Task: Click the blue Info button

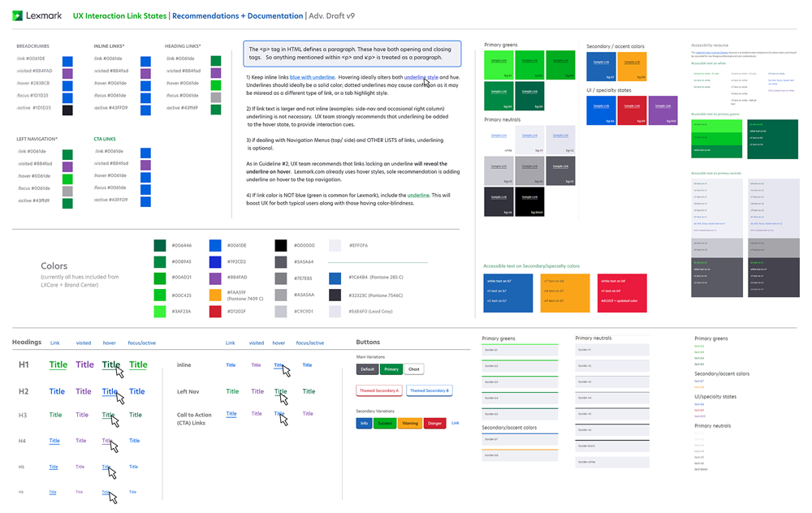Action: [x=364, y=423]
